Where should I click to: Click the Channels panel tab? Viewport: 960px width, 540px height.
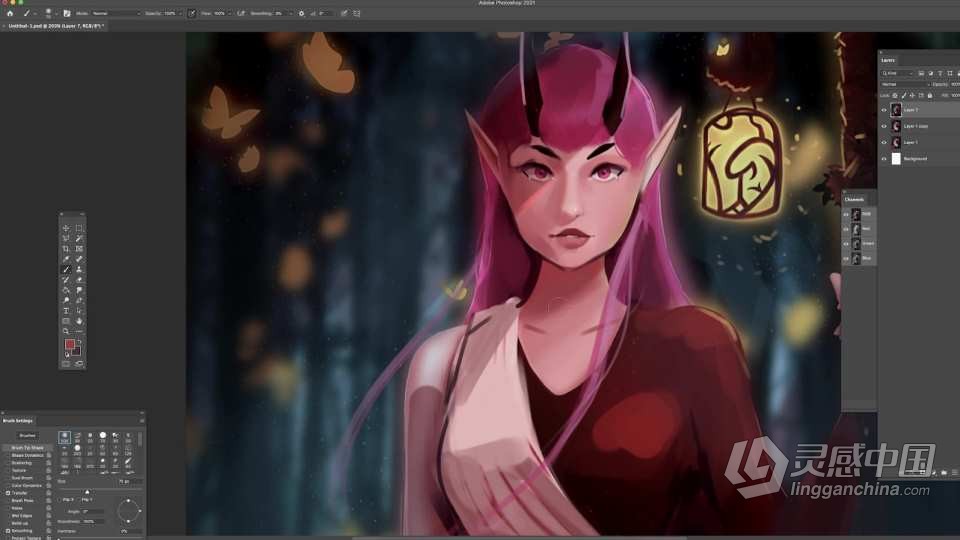[x=854, y=200]
